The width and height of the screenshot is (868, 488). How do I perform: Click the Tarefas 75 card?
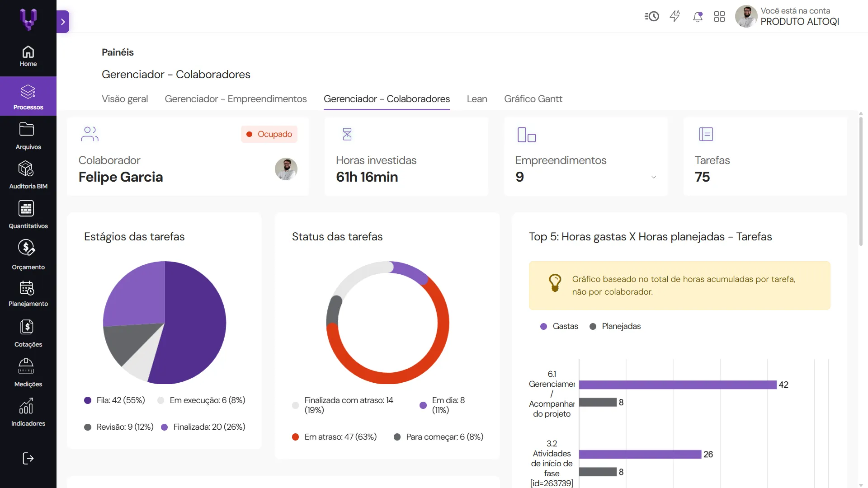point(765,156)
